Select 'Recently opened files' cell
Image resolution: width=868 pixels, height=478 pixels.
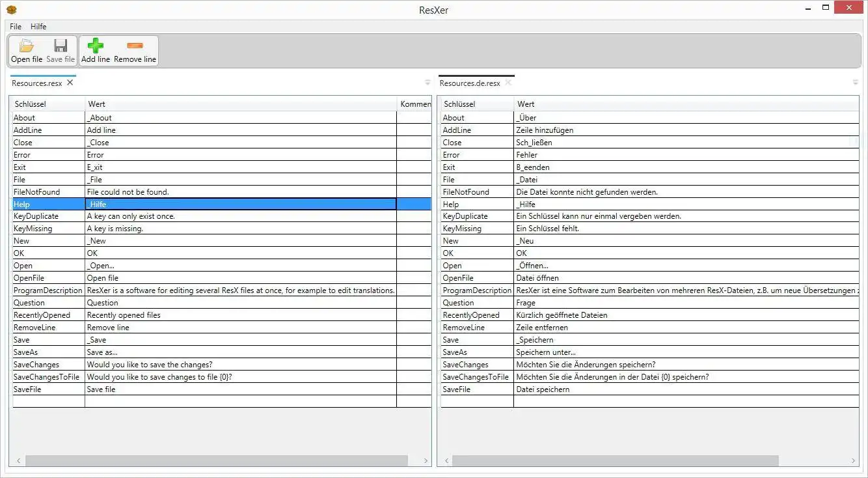241,315
